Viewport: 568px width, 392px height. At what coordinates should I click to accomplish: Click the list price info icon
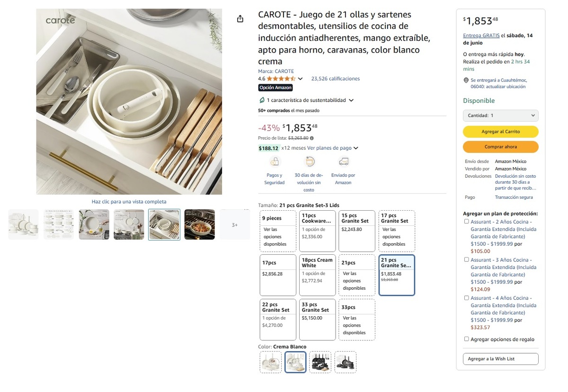click(x=312, y=138)
